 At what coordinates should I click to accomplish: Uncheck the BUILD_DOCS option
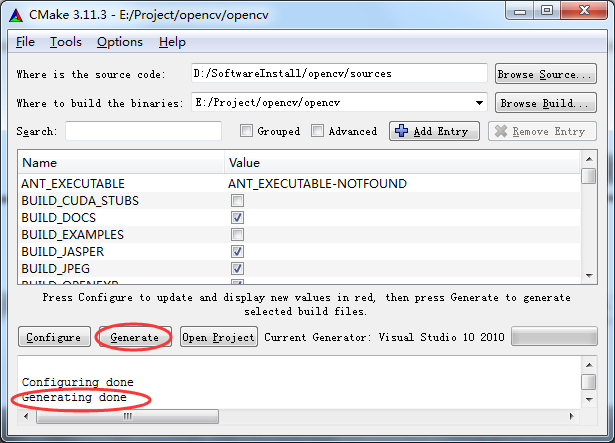click(238, 218)
